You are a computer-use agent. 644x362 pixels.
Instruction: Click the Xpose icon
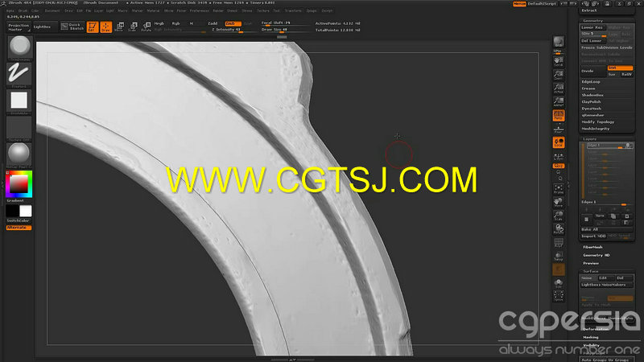coord(558,296)
